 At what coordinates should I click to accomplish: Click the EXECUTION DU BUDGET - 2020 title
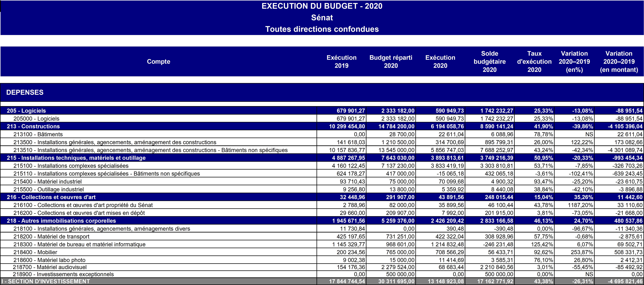click(322, 6)
